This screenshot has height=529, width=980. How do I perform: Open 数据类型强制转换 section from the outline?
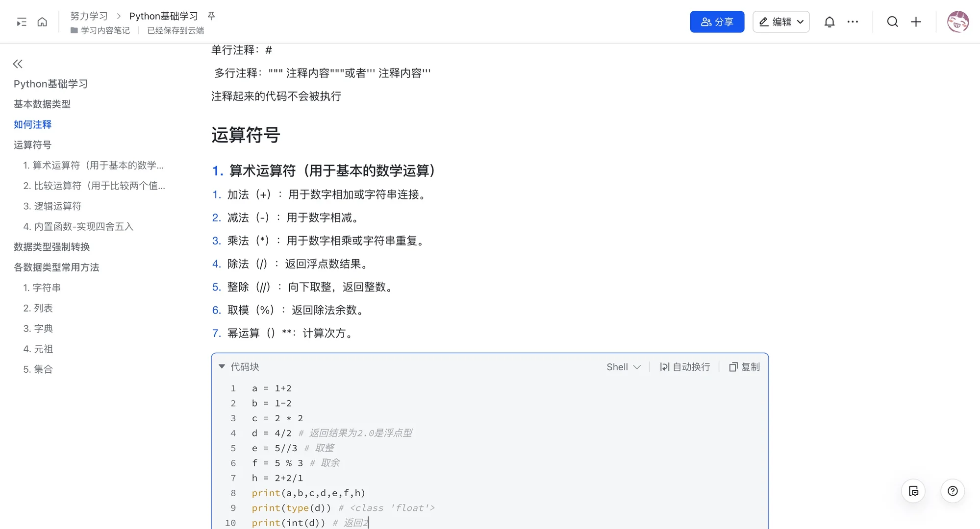tap(51, 247)
